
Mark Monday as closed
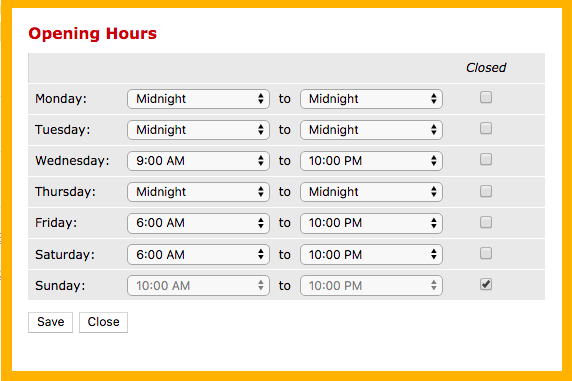point(486,97)
